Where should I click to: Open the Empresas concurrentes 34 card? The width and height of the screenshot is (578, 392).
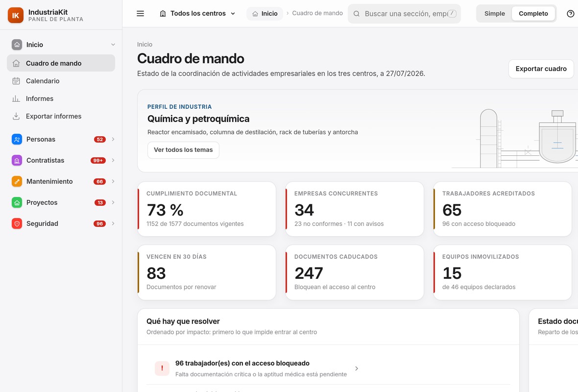pyautogui.click(x=355, y=209)
